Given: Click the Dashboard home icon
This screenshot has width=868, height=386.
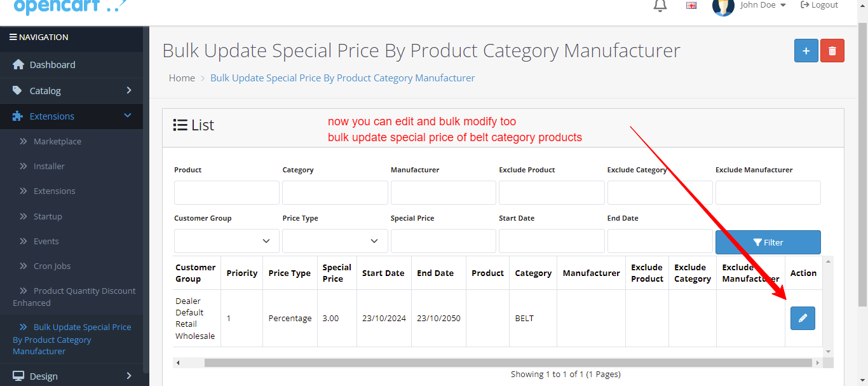Looking at the screenshot, I should (x=18, y=65).
